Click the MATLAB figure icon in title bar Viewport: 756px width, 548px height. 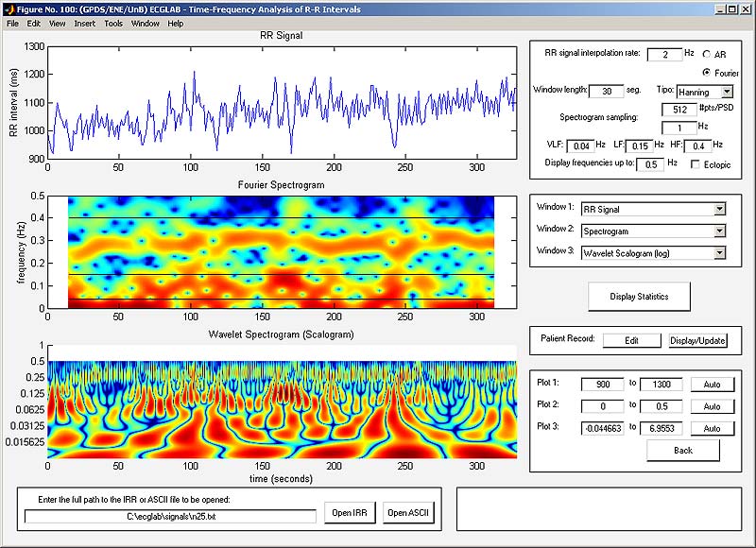point(9,8)
